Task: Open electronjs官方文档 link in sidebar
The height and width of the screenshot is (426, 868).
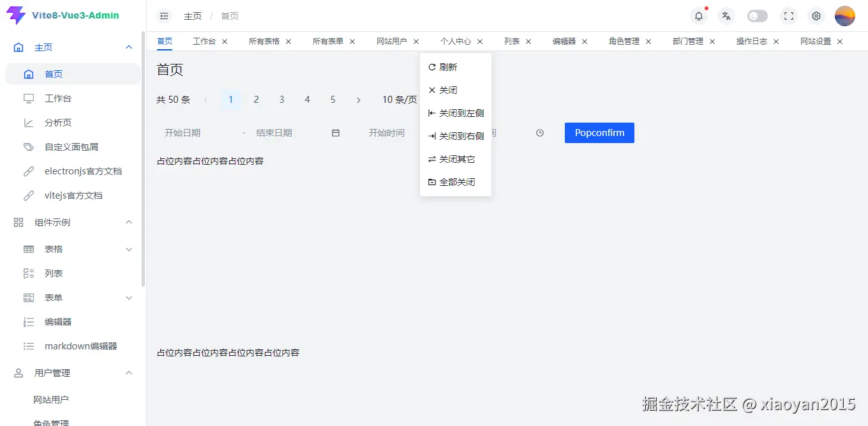Action: point(73,171)
